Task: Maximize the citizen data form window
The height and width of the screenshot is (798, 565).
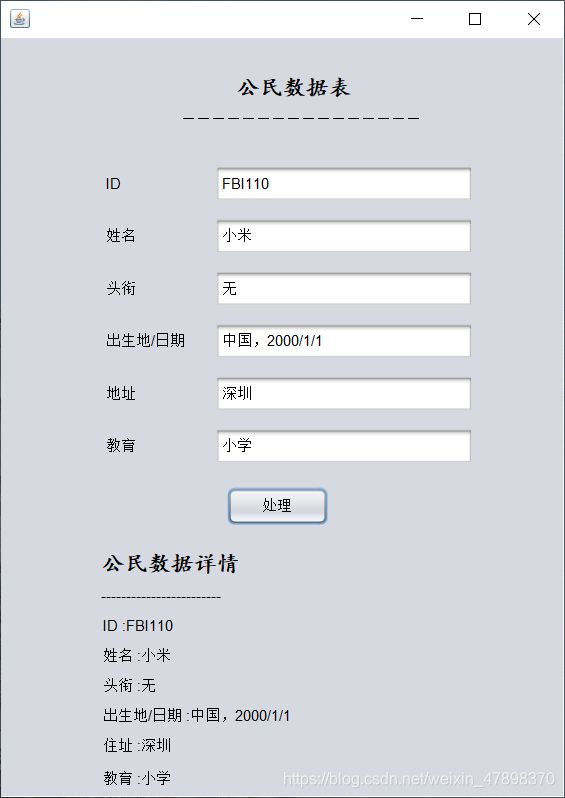Action: [x=475, y=19]
